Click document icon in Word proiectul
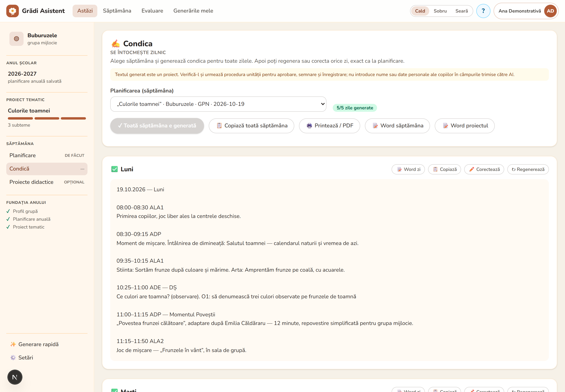 coord(445,125)
